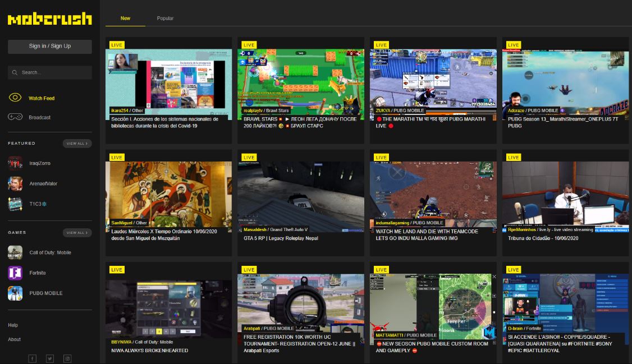632x364 pixels.
Task: Open the Watch Feed eye icon
Action: point(15,98)
